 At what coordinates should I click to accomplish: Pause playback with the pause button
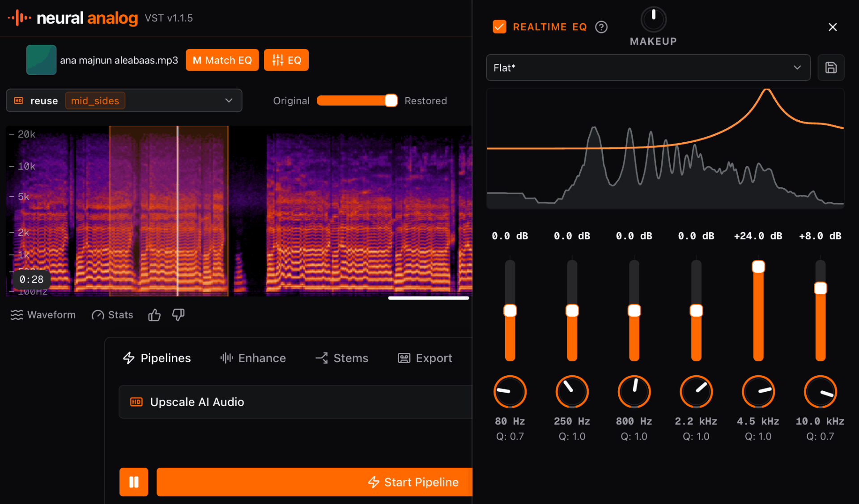pyautogui.click(x=134, y=482)
